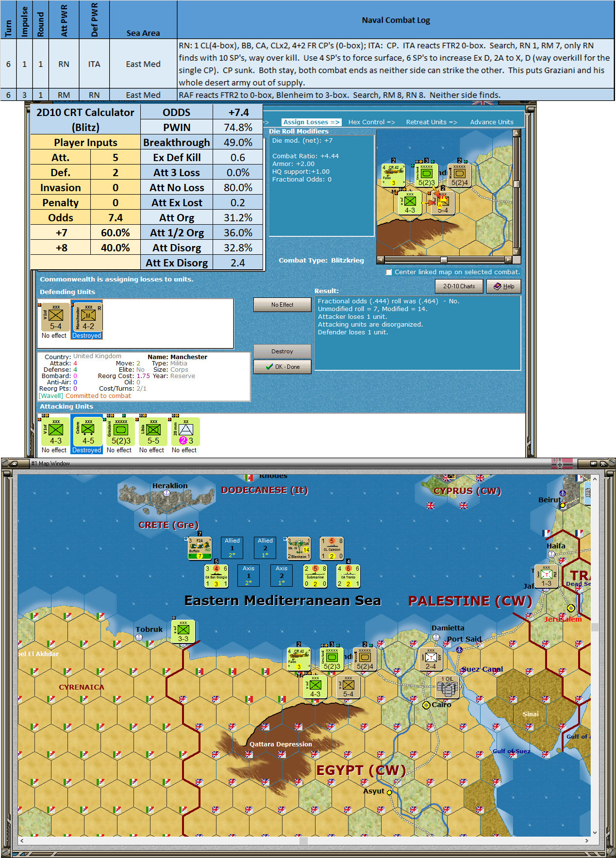Open the Advance Units step tab
The width and height of the screenshot is (616, 858).
click(491, 122)
